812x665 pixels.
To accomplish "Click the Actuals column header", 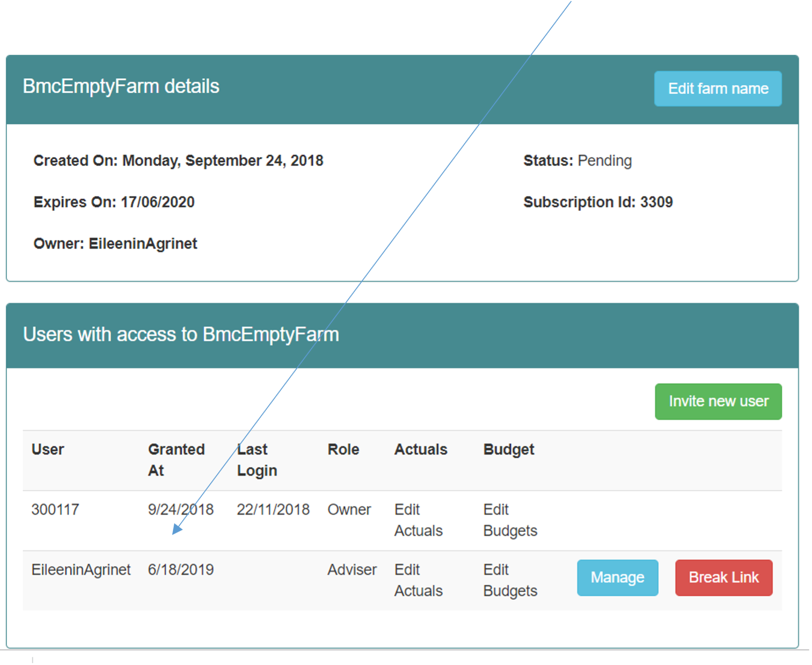I will coord(420,449).
